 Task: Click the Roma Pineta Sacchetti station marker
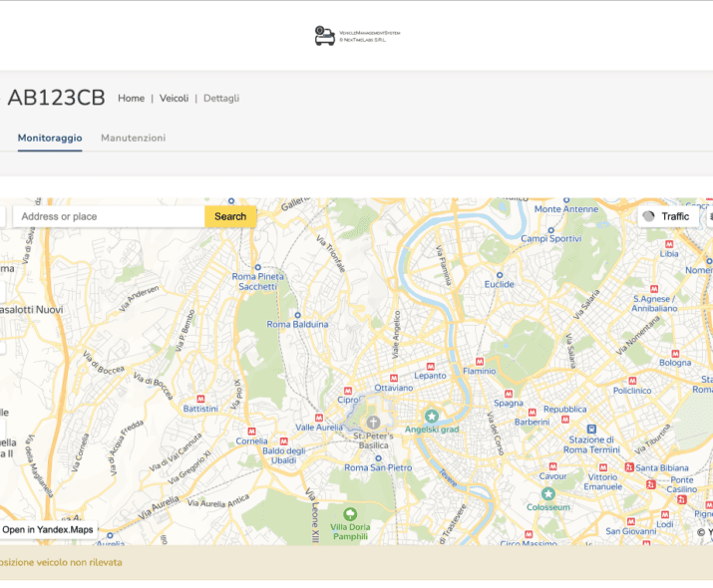coord(258,267)
